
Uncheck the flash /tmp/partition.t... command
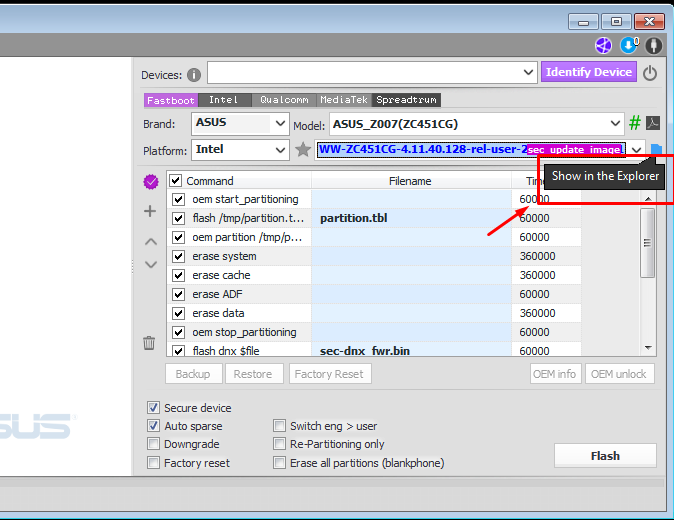(x=178, y=218)
